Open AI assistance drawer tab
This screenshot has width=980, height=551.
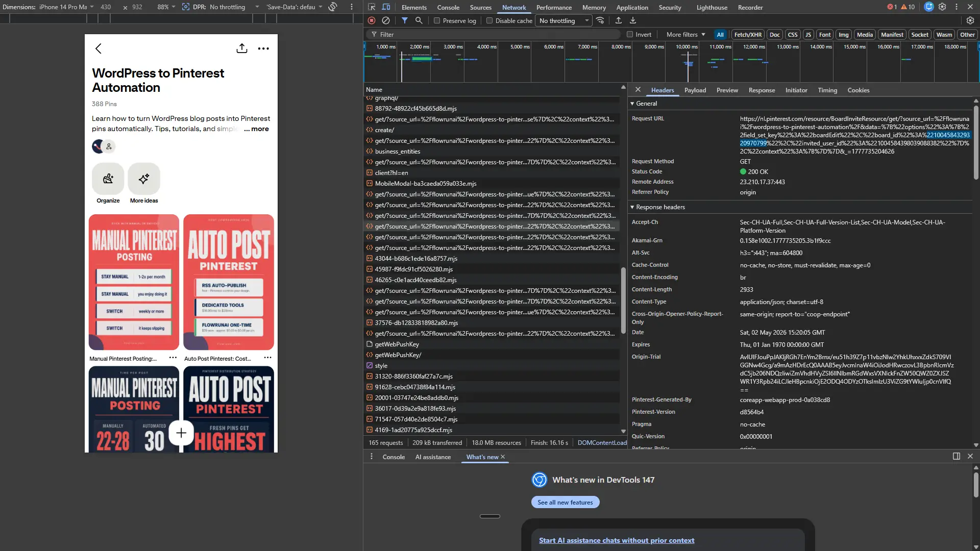point(433,457)
